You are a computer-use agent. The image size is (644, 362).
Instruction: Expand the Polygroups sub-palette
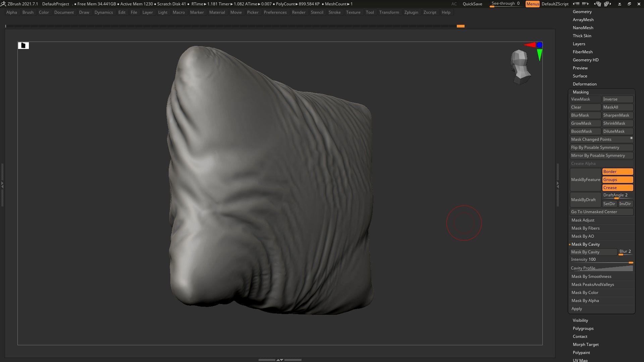click(x=583, y=328)
